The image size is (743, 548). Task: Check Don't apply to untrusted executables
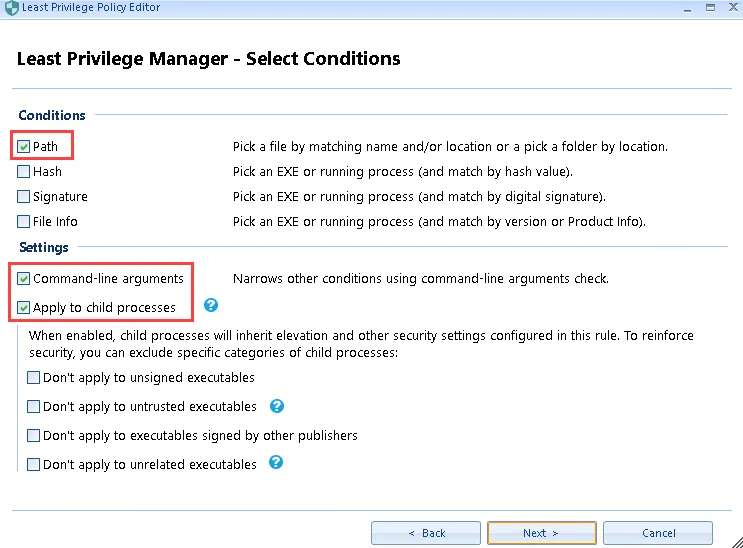click(x=34, y=407)
